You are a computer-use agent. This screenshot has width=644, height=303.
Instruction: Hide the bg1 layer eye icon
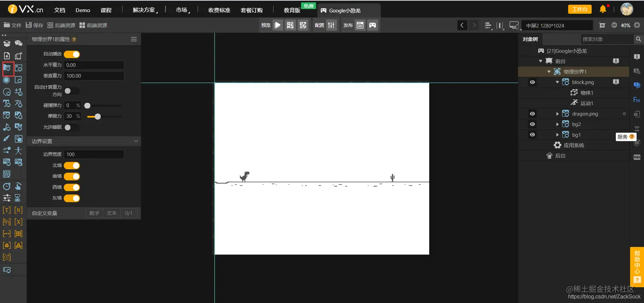532,135
